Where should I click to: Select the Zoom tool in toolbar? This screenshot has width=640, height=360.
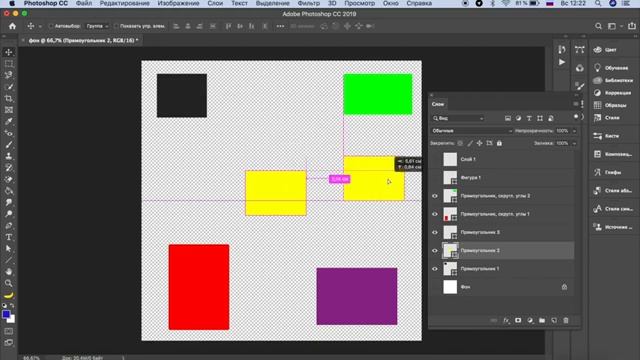tap(9, 283)
